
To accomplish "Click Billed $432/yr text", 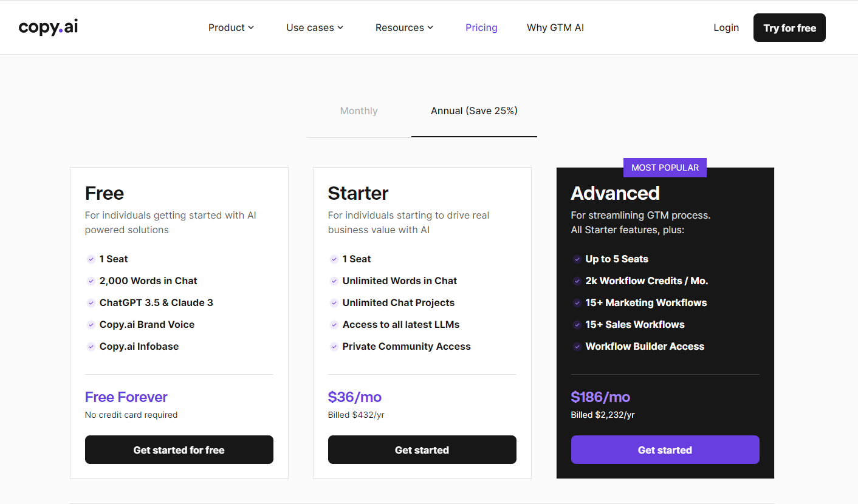I will click(356, 415).
